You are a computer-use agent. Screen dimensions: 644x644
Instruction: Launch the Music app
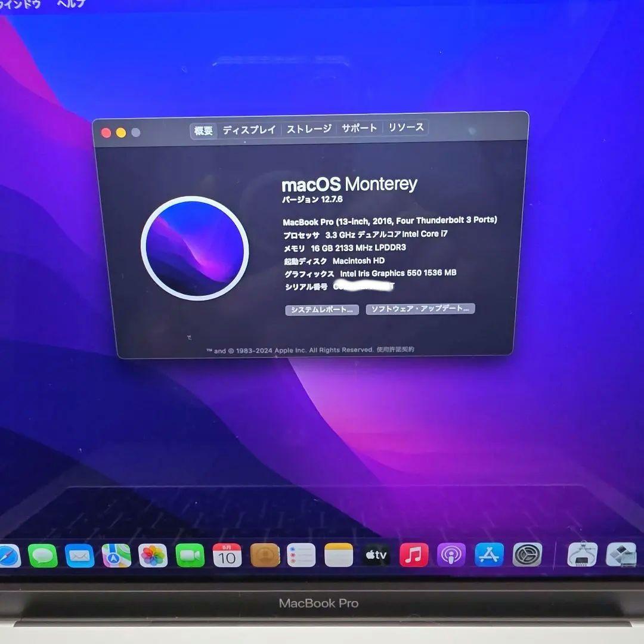[414, 555]
